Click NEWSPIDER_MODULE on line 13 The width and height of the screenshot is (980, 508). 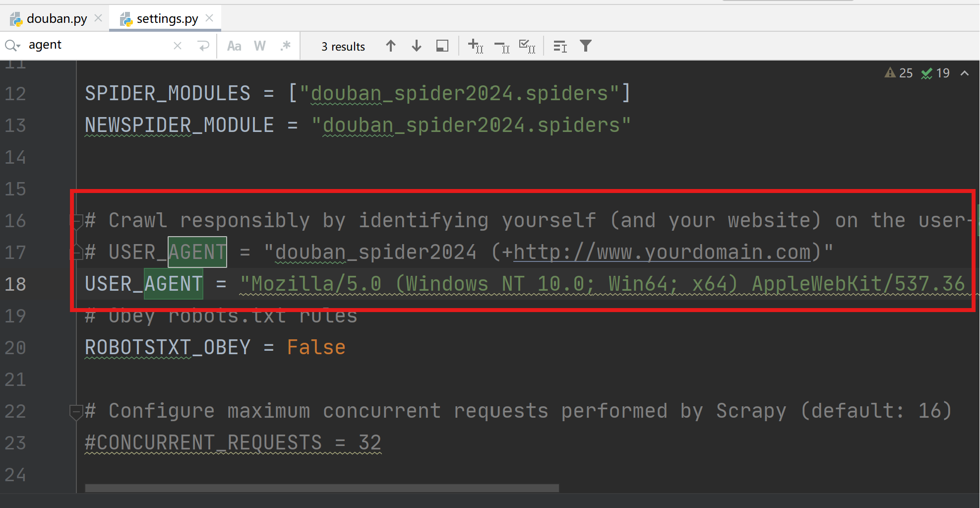click(x=180, y=125)
